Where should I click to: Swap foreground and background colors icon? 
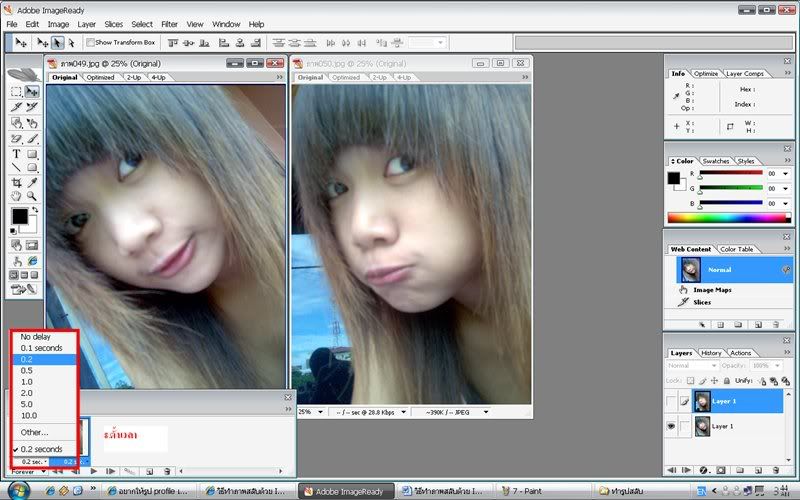[x=35, y=210]
